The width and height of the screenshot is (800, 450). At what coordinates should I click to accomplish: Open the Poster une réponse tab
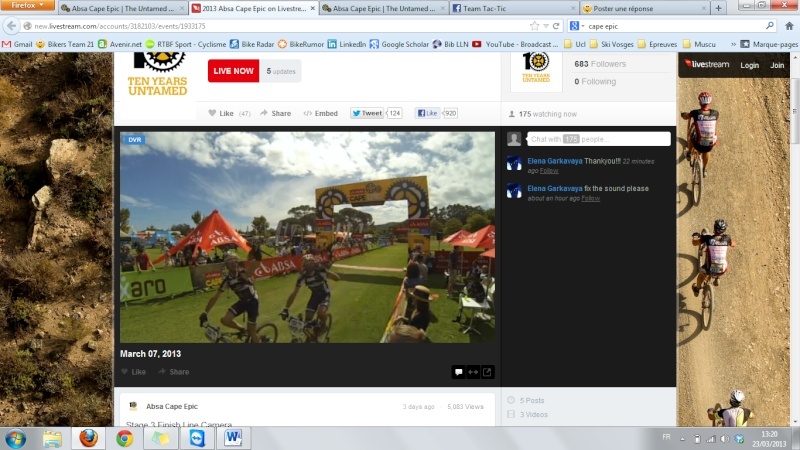point(645,8)
